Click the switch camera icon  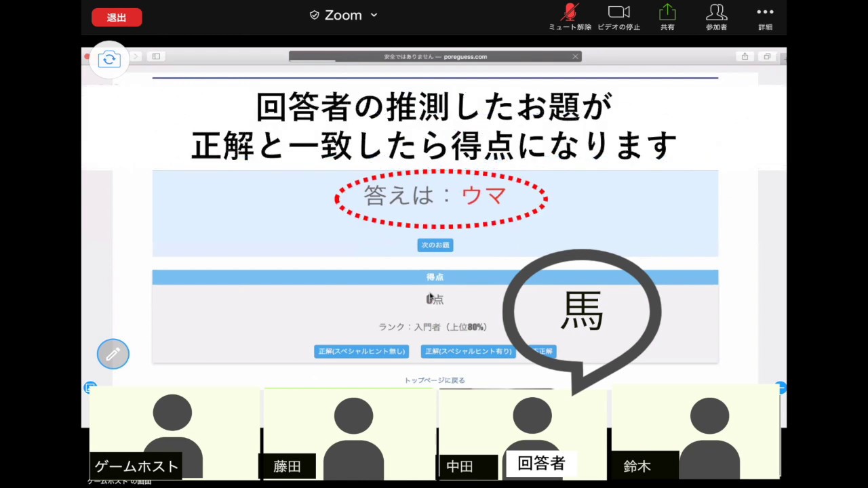coord(109,60)
